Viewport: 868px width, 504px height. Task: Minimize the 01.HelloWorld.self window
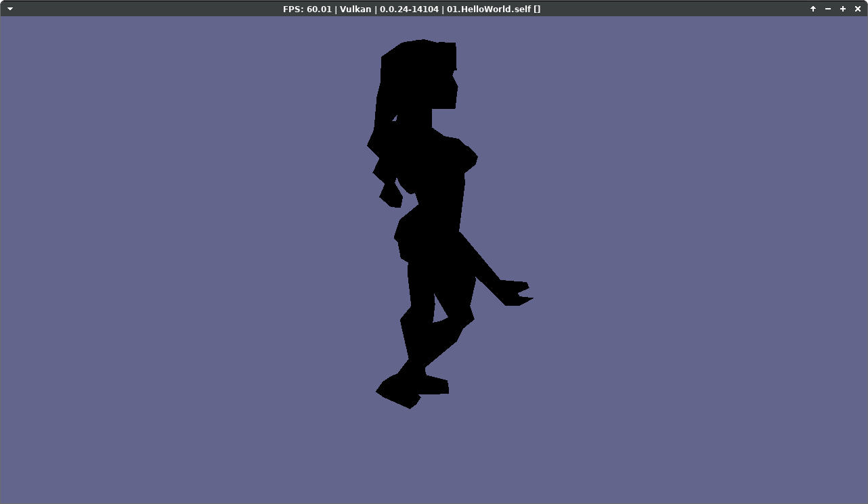828,9
